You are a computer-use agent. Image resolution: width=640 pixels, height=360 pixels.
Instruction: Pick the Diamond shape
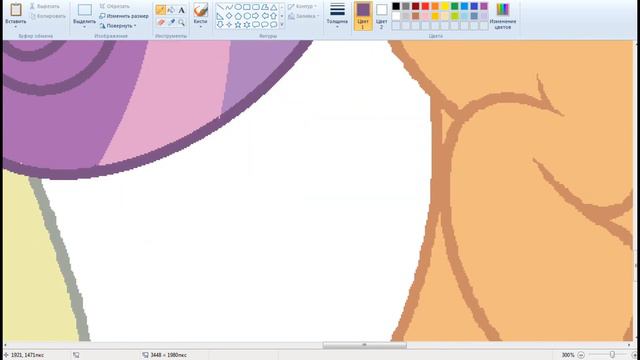click(x=229, y=16)
